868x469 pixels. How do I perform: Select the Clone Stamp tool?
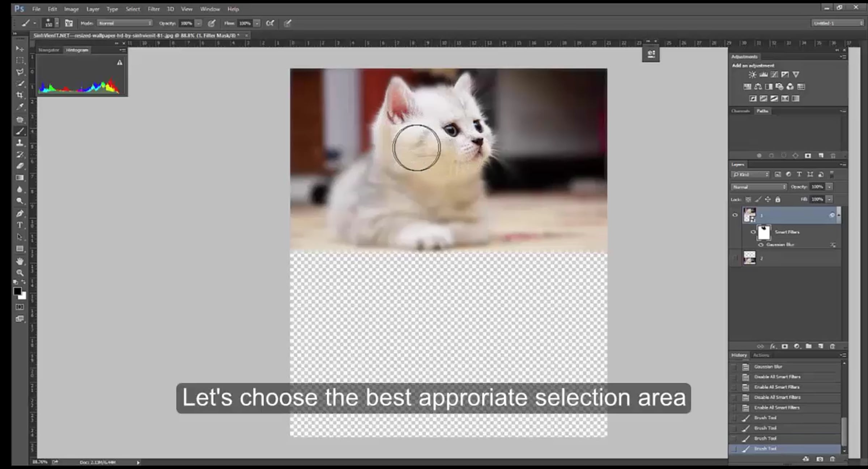click(20, 143)
